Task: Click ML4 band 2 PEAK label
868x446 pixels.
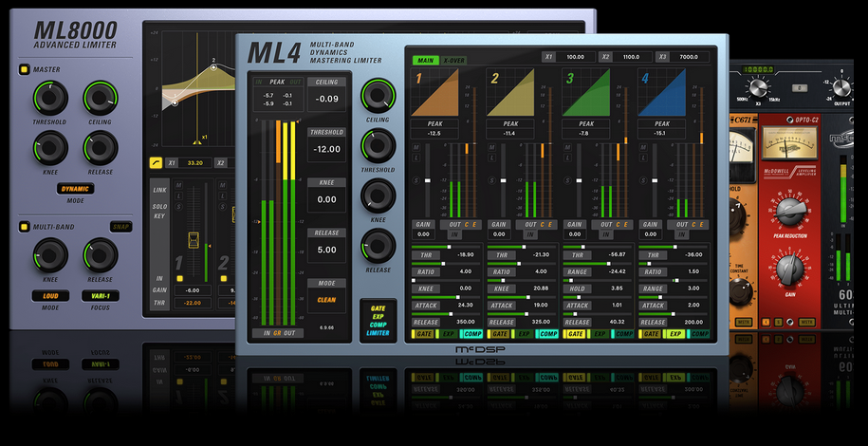Action: tap(509, 124)
